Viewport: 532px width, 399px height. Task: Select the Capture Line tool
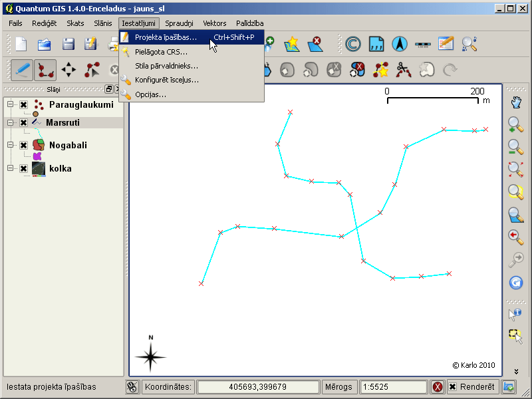45,70
